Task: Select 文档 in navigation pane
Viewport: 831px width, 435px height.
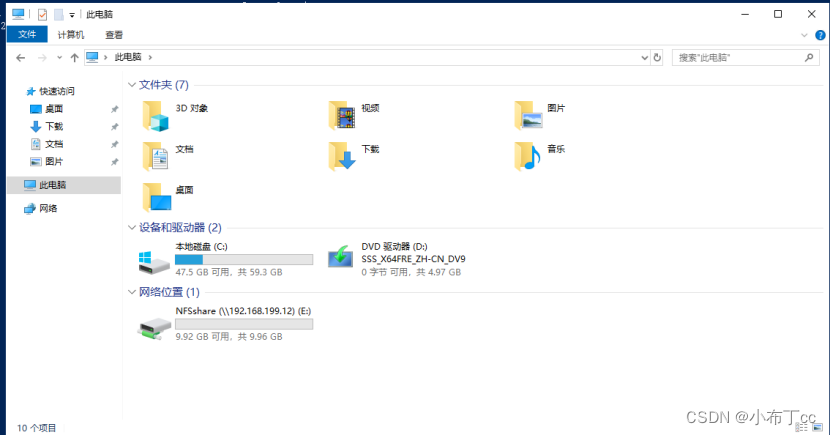Action: pyautogui.click(x=54, y=144)
